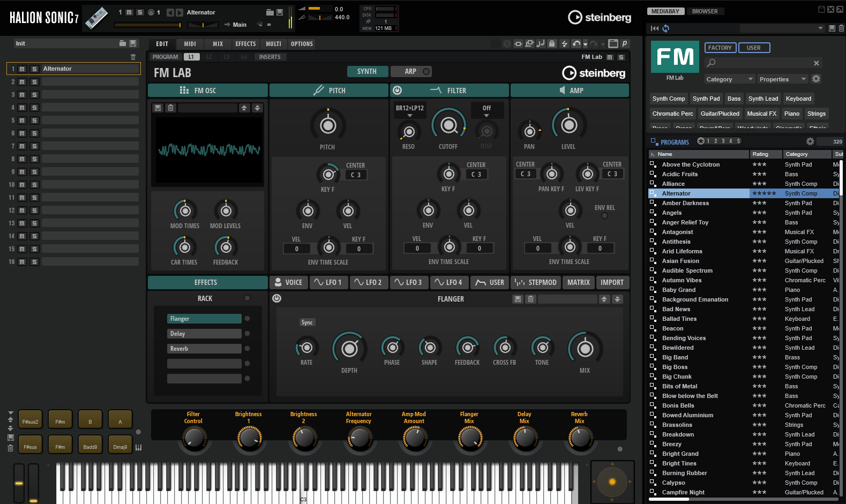This screenshot has width=846, height=504.
Task: Open the undocked window icon in toolbar
Action: tap(613, 44)
